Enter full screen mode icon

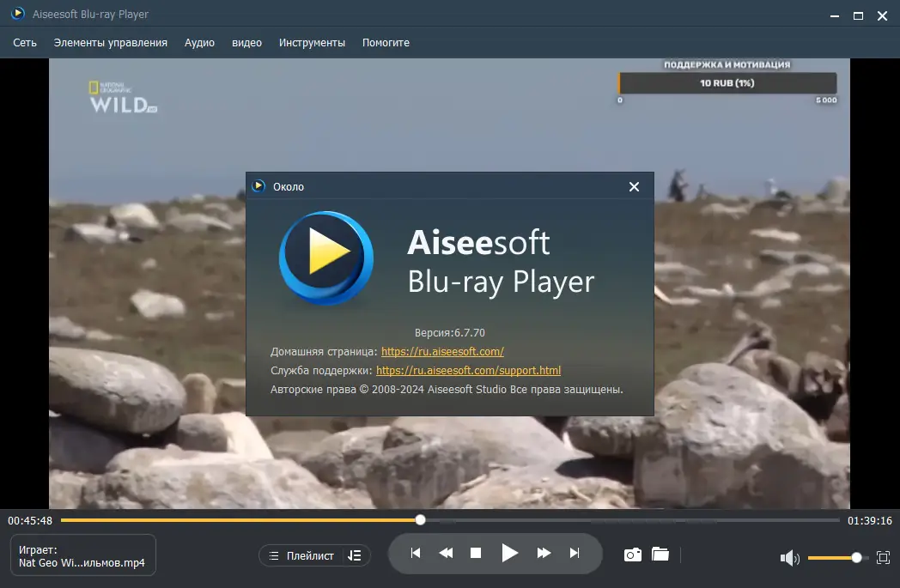tap(884, 558)
